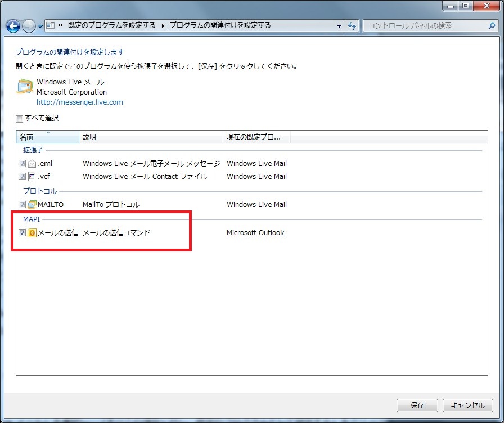Viewport: 504px width, 423px height.
Task: Click the magnifier icon in search box
Action: tap(491, 26)
